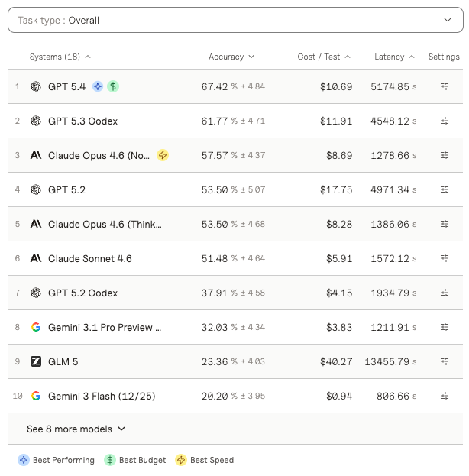Viewport: 469px width, 476px height.
Task: Sort table by Latency header
Action: 394,57
